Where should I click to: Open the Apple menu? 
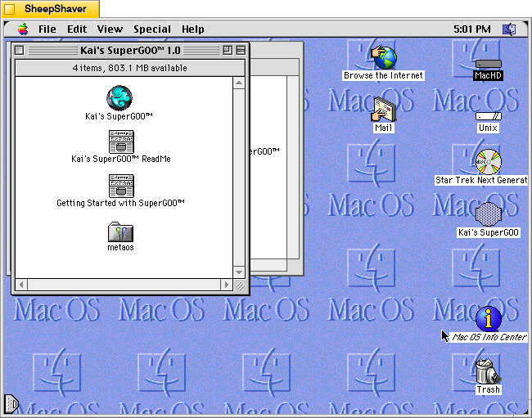coord(23,29)
